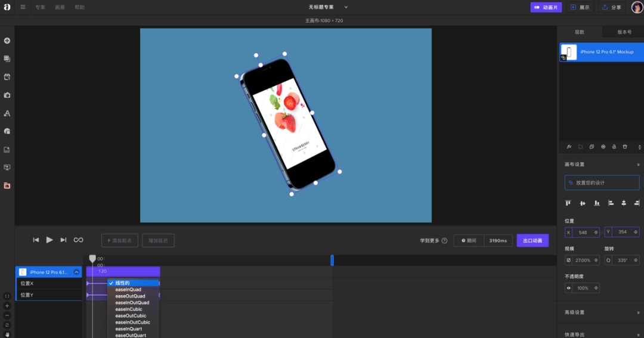The height and width of the screenshot is (338, 644).
Task: Zoom in the timeline with plus icon
Action: click(x=7, y=306)
